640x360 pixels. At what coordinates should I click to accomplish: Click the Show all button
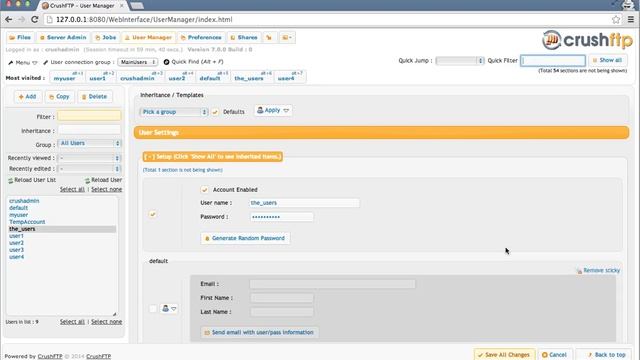point(607,60)
